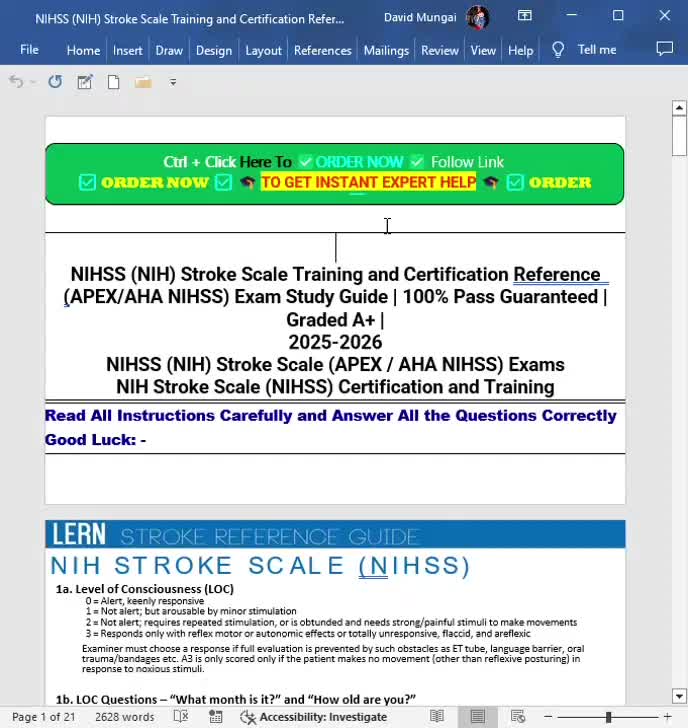
Task: Click the scroll up arrow of vertical scrollbar
Action: tap(679, 108)
